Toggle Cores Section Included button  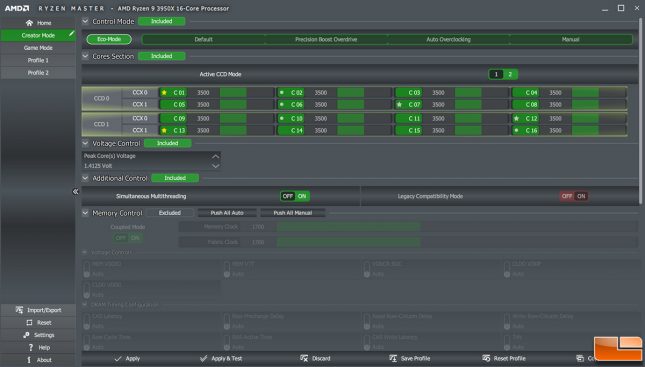[x=162, y=56]
